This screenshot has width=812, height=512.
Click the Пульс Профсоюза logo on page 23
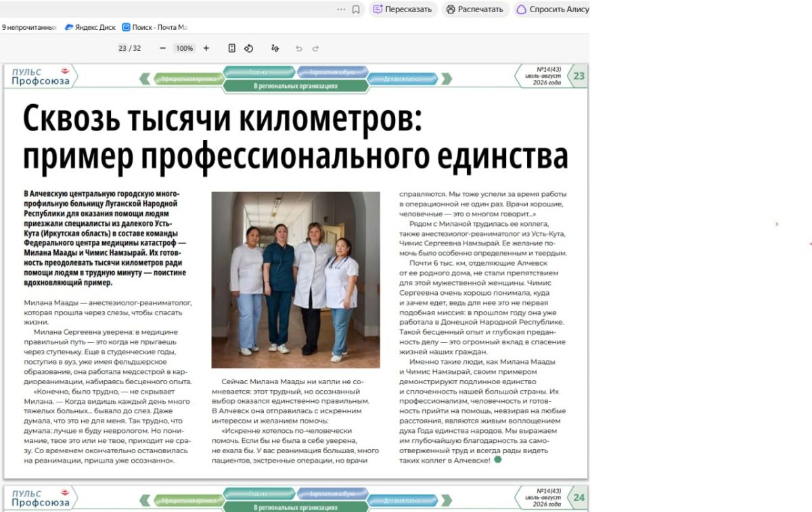tap(41, 76)
